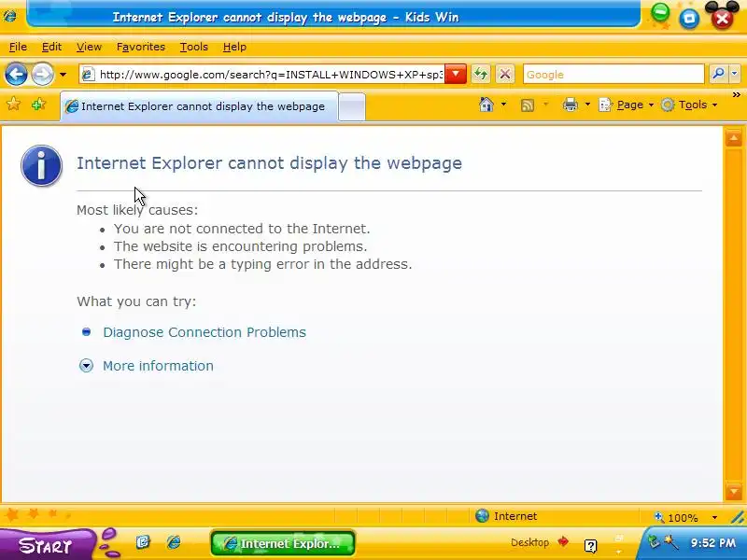Open the Tools menu in menu bar
This screenshot has width=747, height=560.
(x=194, y=47)
